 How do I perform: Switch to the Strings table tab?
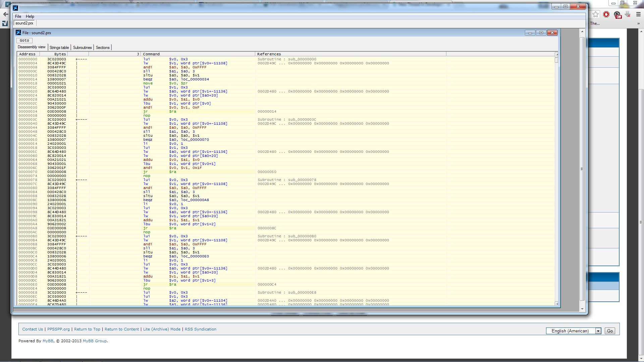point(59,48)
